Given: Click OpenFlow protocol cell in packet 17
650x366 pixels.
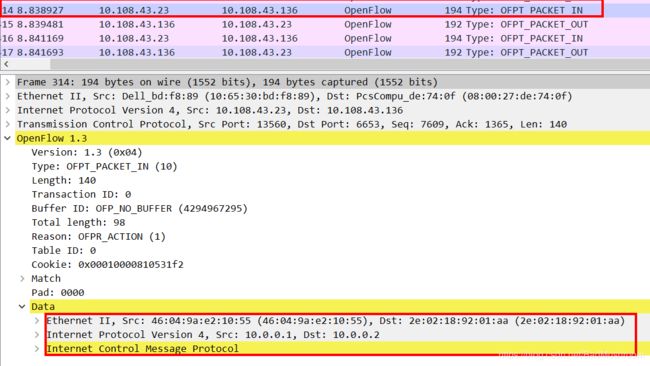Looking at the screenshot, I should 368,52.
